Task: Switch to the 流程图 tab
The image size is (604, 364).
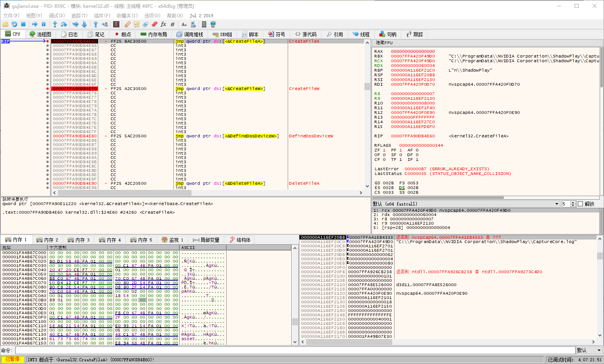Action: click(x=40, y=34)
